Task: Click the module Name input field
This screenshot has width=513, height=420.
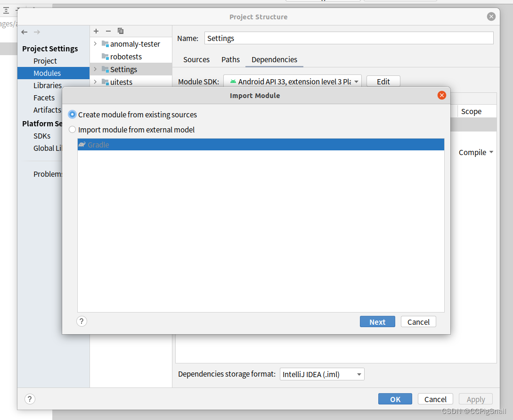Action: coord(349,38)
